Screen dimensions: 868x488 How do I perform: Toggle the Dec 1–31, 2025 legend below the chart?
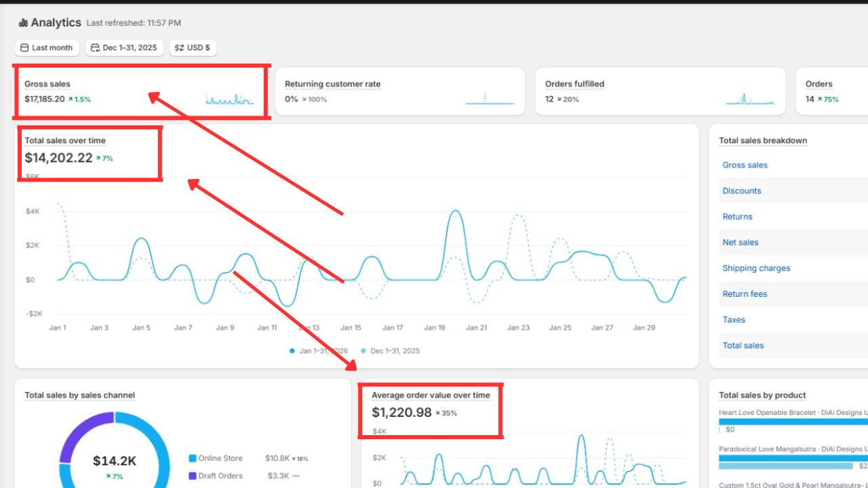pyautogui.click(x=390, y=351)
